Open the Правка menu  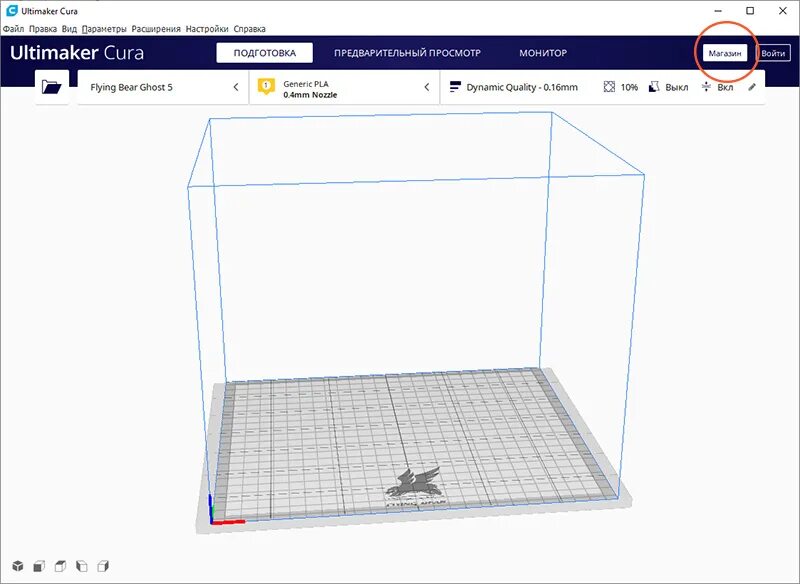point(43,29)
